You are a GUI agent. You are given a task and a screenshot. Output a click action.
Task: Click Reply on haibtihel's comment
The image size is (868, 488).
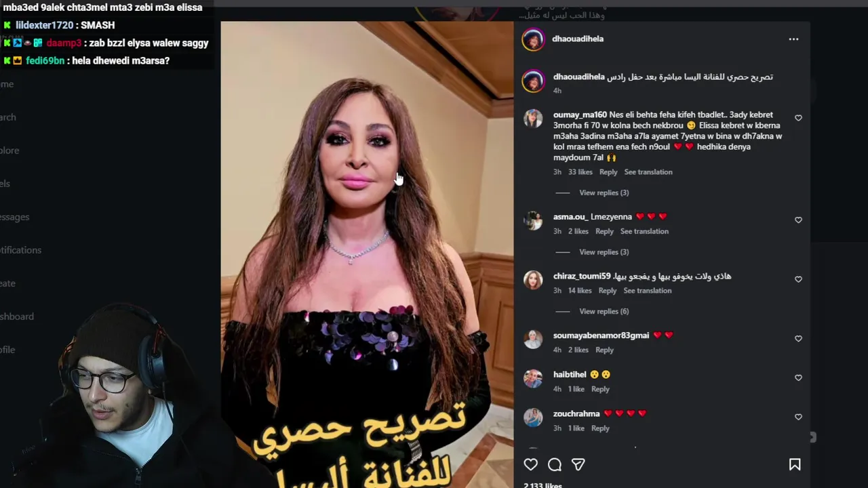tap(600, 389)
